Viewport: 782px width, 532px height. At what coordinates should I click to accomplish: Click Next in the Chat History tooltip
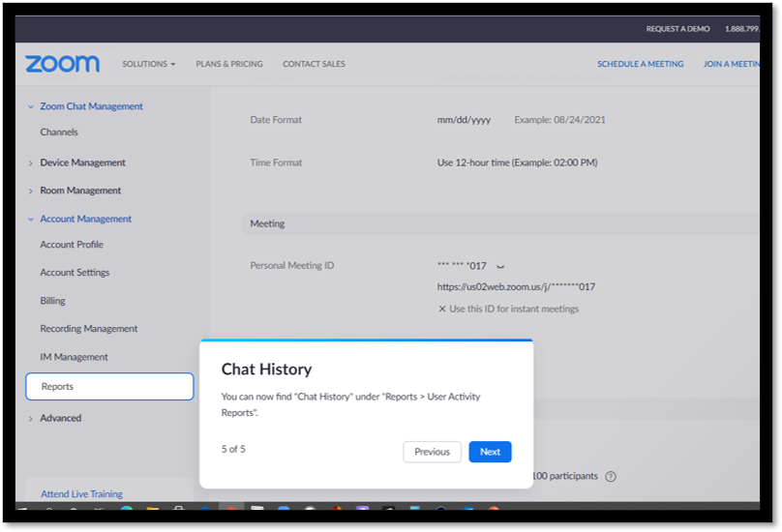(x=490, y=452)
